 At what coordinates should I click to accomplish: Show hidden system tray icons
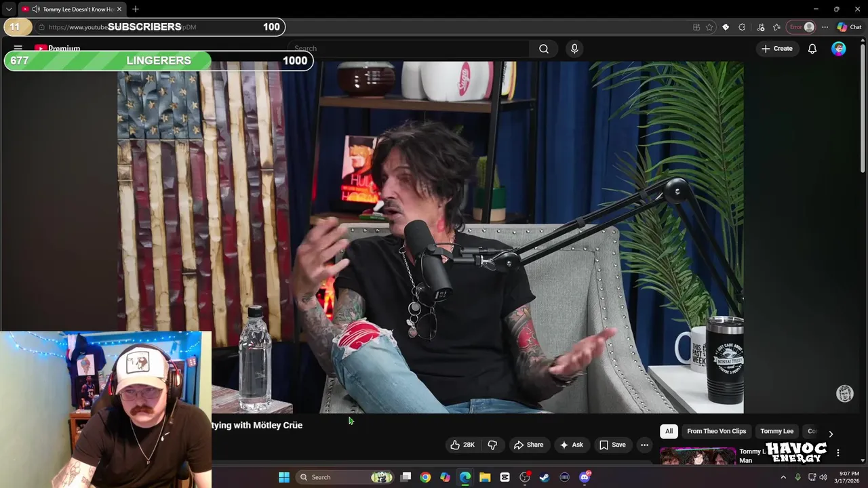click(x=783, y=477)
